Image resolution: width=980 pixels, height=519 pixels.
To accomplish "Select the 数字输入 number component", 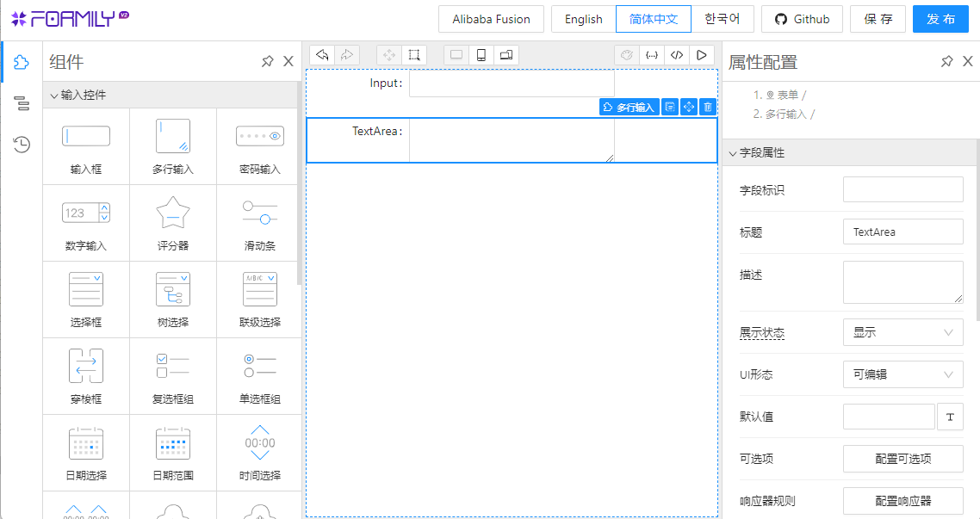I will point(86,224).
